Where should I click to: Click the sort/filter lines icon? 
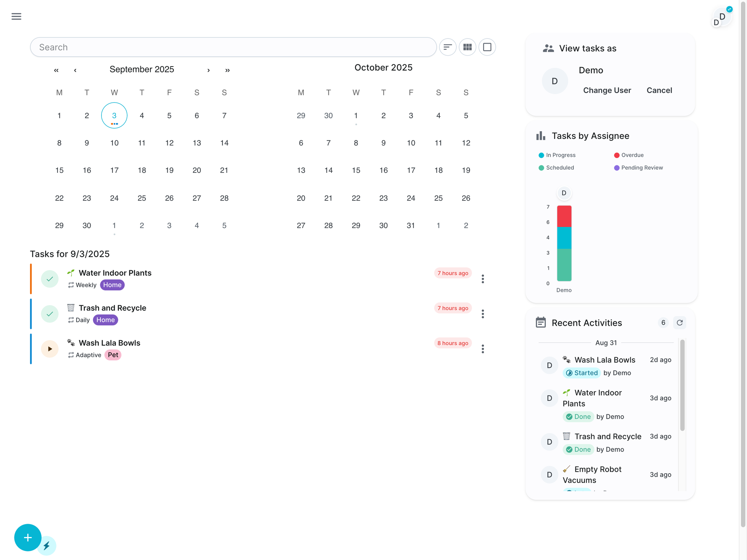point(448,47)
